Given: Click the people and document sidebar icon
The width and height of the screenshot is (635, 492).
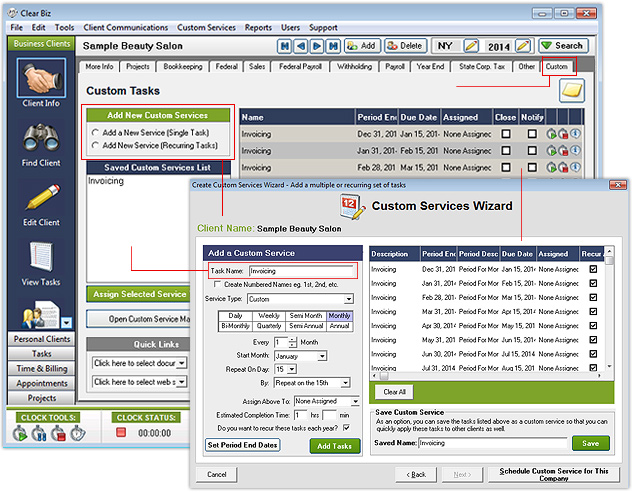Looking at the screenshot, I should (40, 315).
